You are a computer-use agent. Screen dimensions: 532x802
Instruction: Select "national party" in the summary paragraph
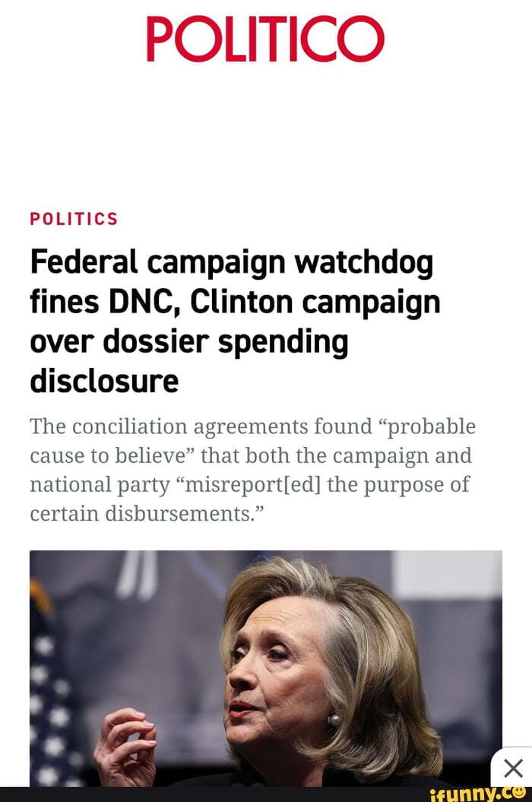click(x=100, y=485)
